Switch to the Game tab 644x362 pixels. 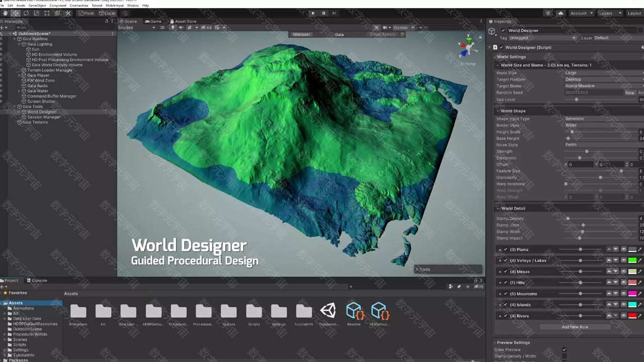[153, 21]
